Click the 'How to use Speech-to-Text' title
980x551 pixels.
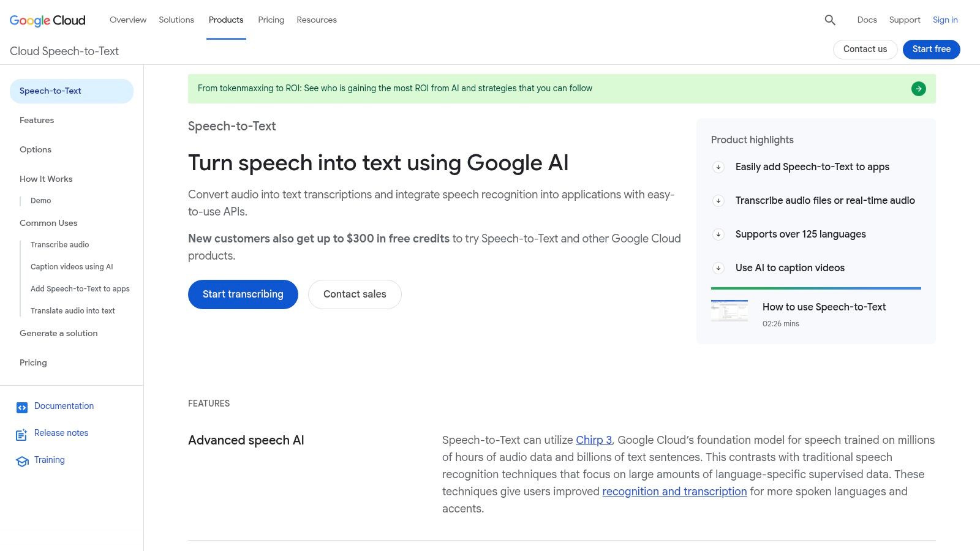[x=824, y=307]
